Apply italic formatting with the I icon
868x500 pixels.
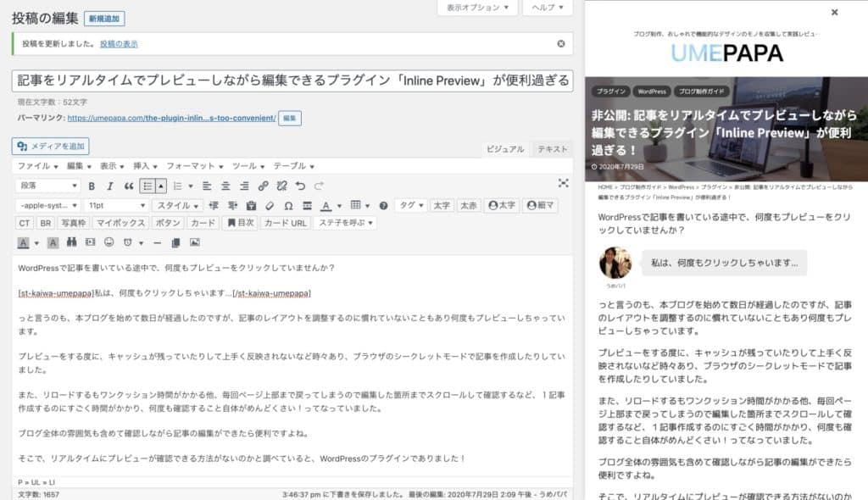[x=108, y=186]
